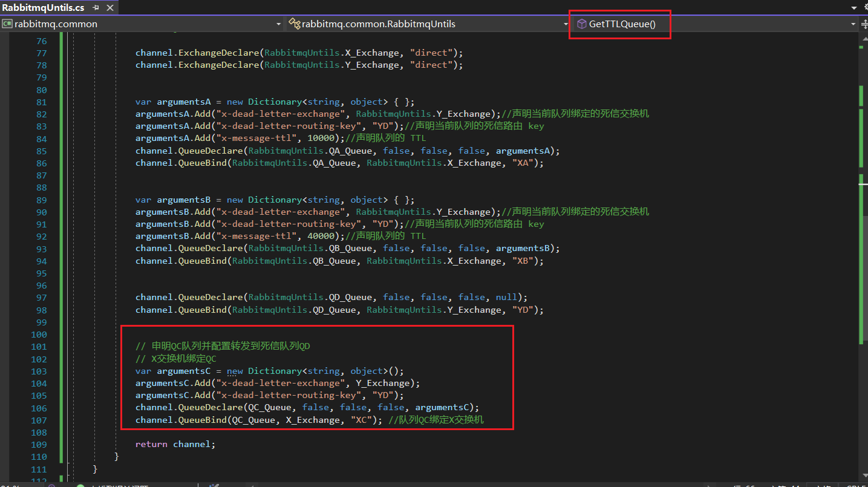The width and height of the screenshot is (868, 487).
Task: Click QD_Queue in QueueBind on line 98
Action: click(x=334, y=310)
